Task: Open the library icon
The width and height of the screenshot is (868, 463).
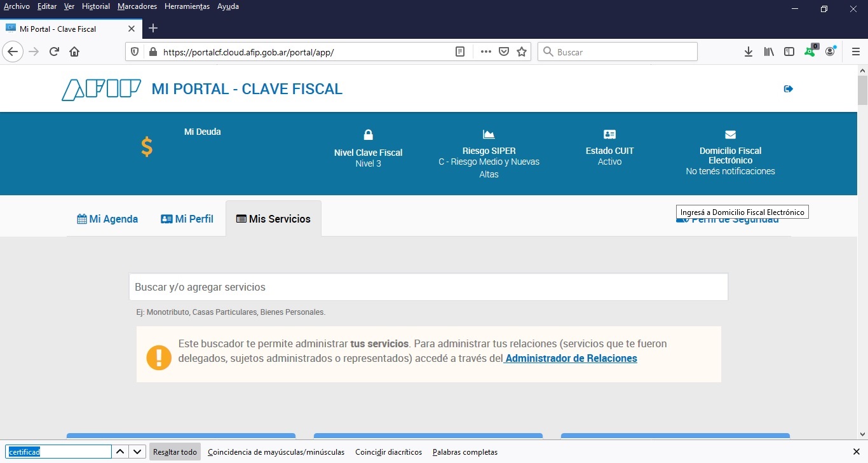Action: 769,52
